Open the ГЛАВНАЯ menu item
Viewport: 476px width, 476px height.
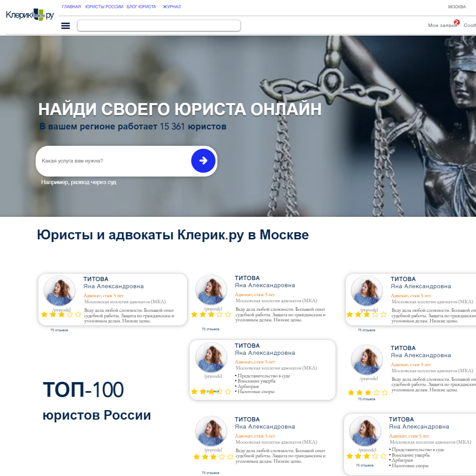71,7
